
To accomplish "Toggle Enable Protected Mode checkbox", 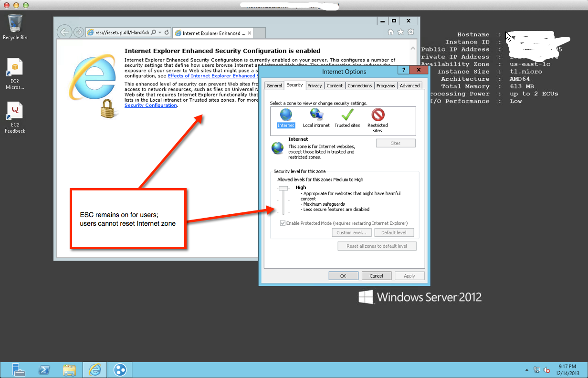I will [x=283, y=223].
